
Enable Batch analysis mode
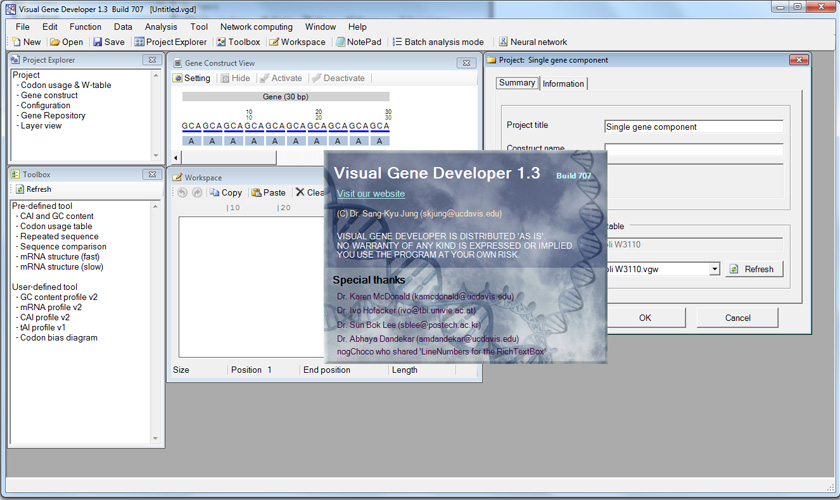438,42
